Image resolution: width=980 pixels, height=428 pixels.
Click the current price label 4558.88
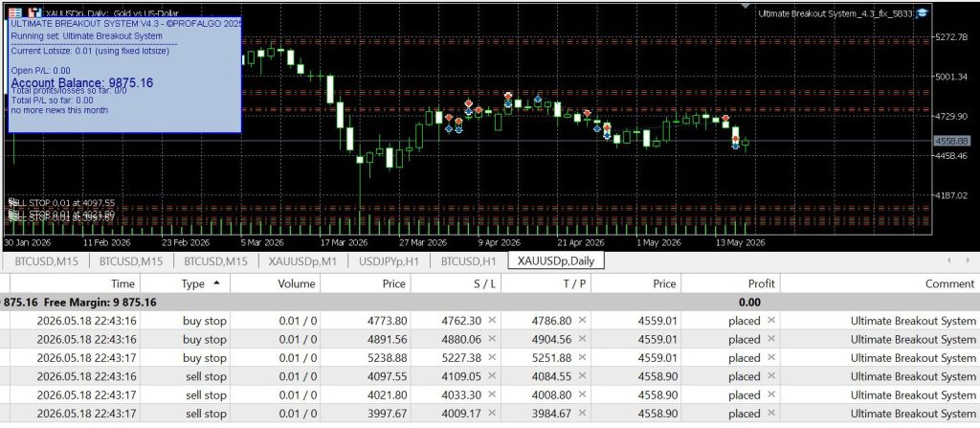[x=951, y=142]
